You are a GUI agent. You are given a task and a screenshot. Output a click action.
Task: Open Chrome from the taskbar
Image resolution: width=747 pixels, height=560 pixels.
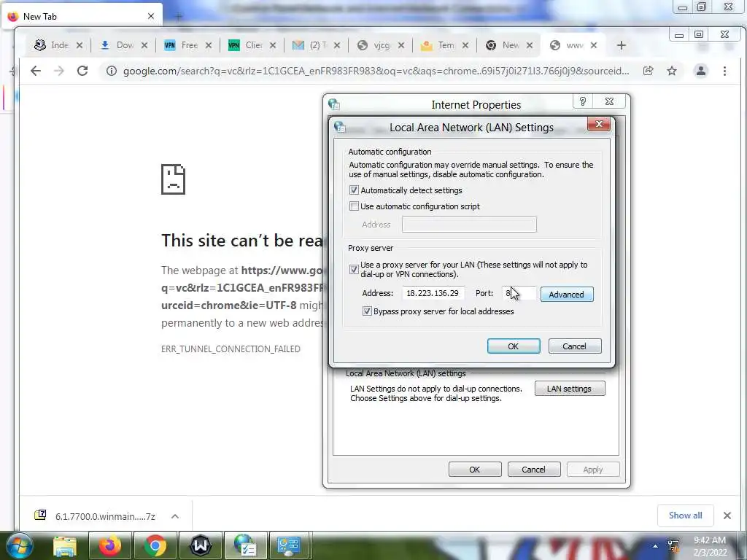(x=155, y=545)
